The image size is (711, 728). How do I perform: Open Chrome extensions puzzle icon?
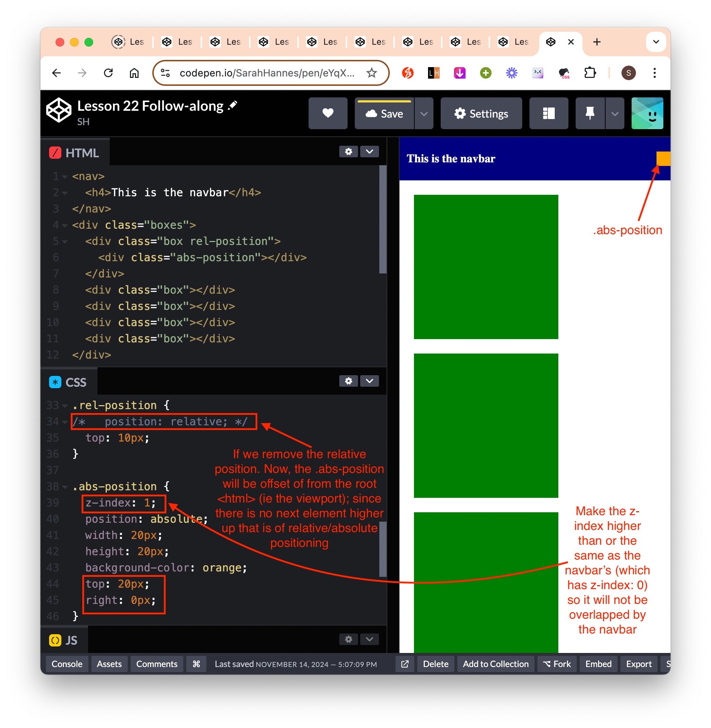click(590, 73)
